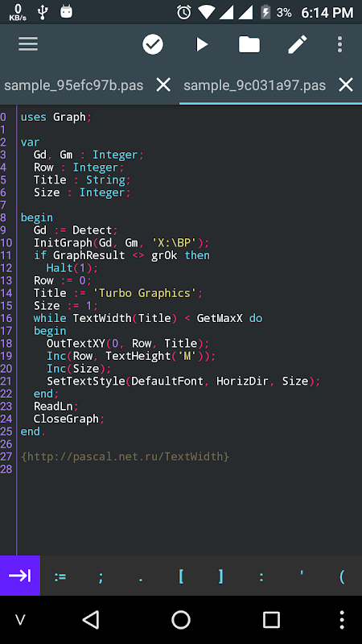Image resolution: width=362 pixels, height=644 pixels.
Task: Insert the opening square bracket symbol
Action: pos(181,576)
